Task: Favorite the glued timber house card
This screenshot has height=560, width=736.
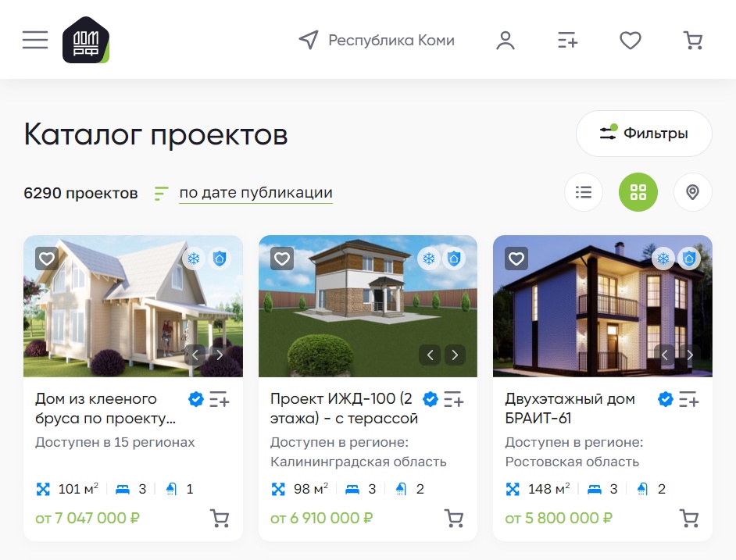Action: pyautogui.click(x=47, y=259)
